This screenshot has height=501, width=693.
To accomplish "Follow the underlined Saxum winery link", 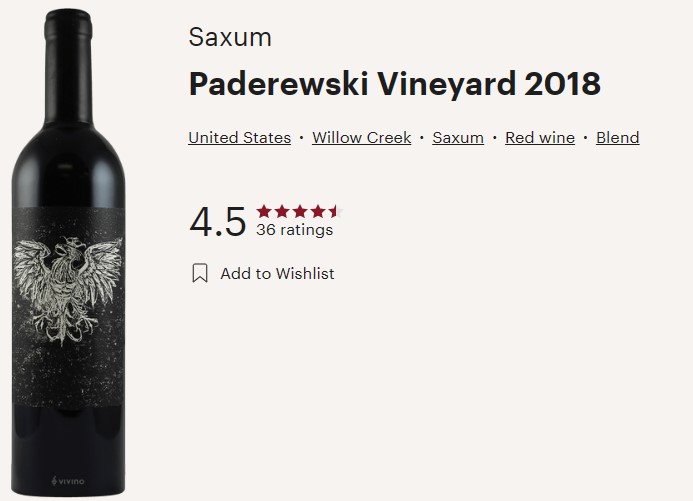I will [458, 137].
